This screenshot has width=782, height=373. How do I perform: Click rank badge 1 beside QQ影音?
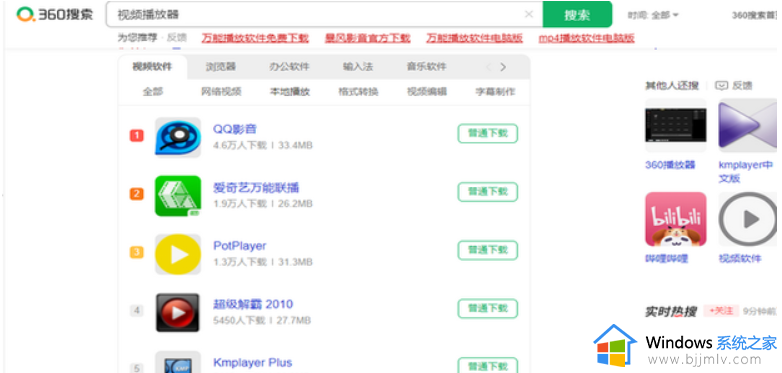tap(137, 135)
